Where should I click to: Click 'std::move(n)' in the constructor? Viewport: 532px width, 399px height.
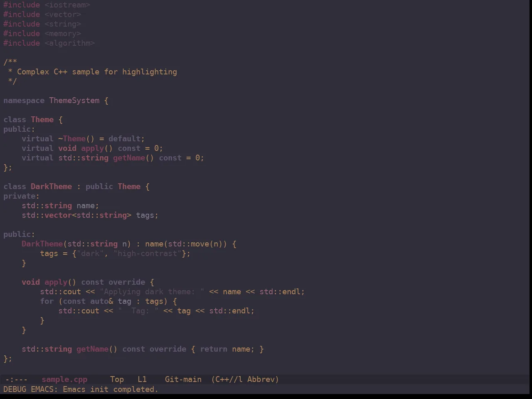(x=195, y=244)
